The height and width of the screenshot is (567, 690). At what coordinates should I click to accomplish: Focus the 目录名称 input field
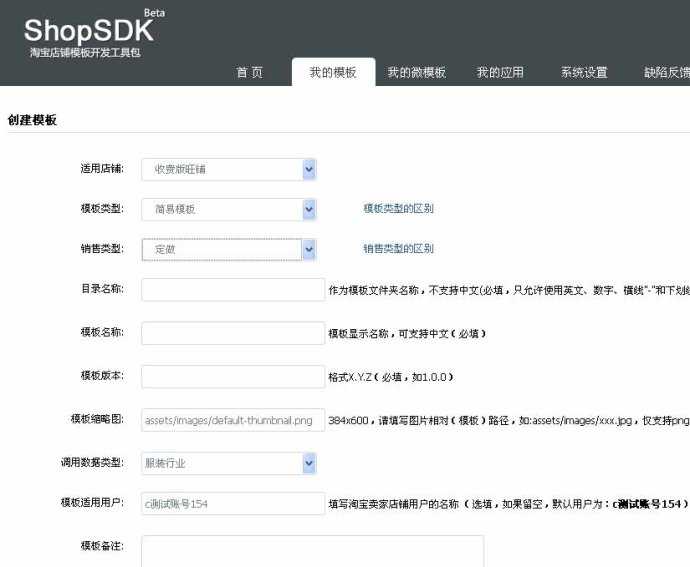click(233, 290)
